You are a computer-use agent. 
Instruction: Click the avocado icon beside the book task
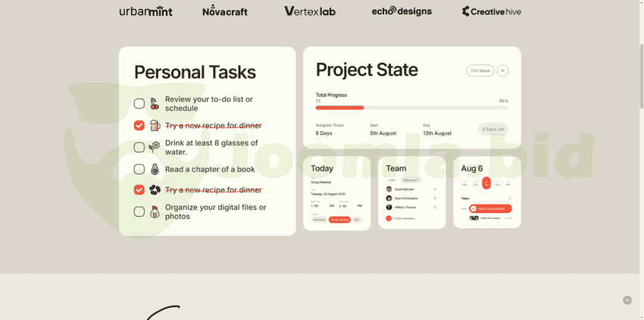click(x=155, y=169)
